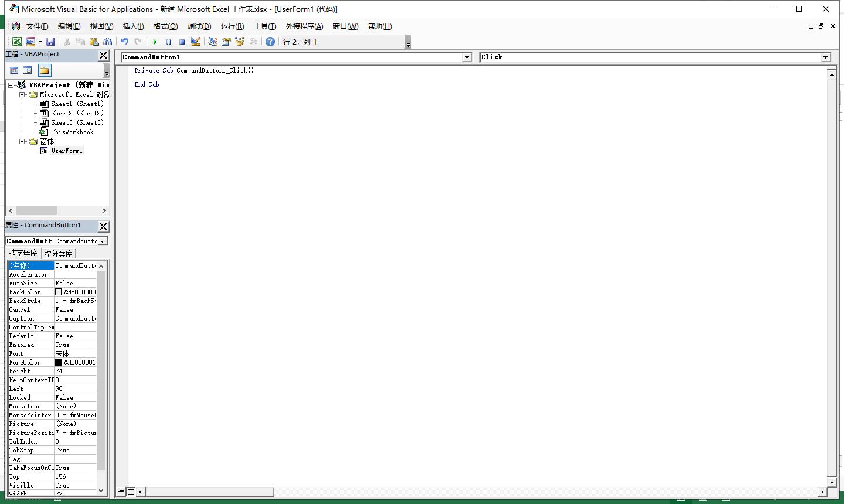The image size is (844, 504).
Task: Open the 视图(V) menu
Action: (101, 26)
